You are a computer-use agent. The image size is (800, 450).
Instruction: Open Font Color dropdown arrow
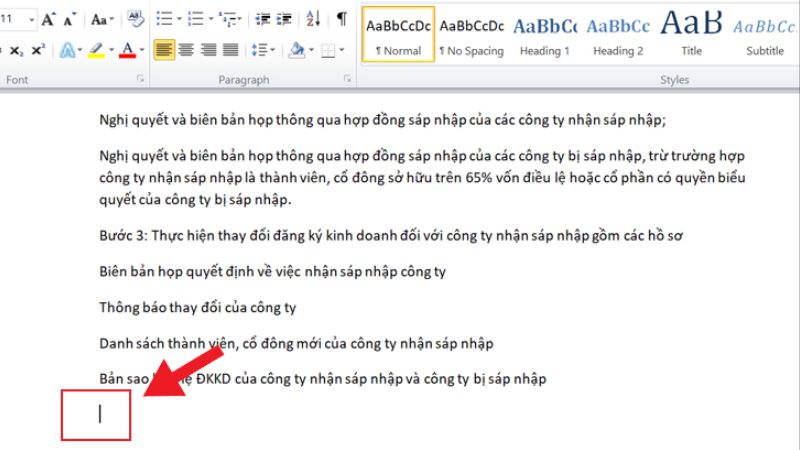tap(142, 50)
